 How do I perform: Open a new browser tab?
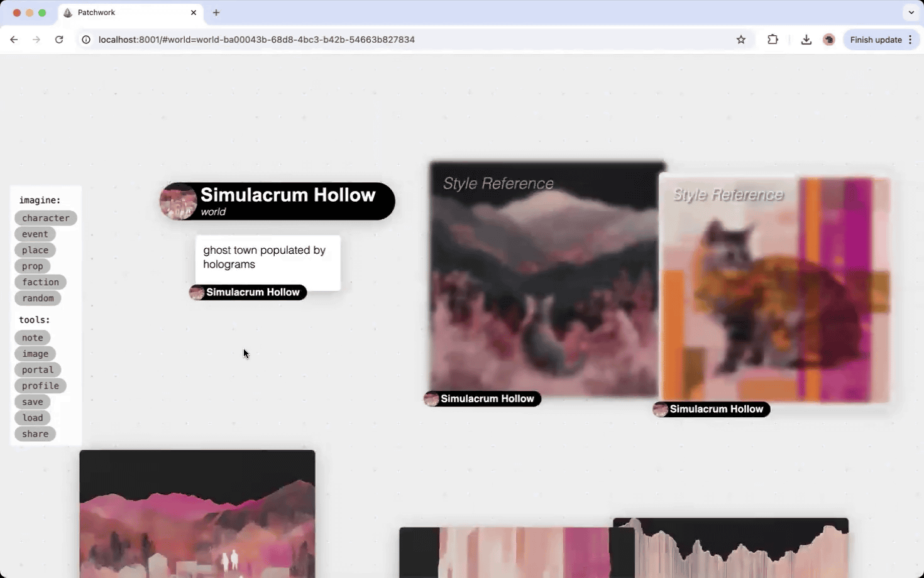tap(216, 13)
